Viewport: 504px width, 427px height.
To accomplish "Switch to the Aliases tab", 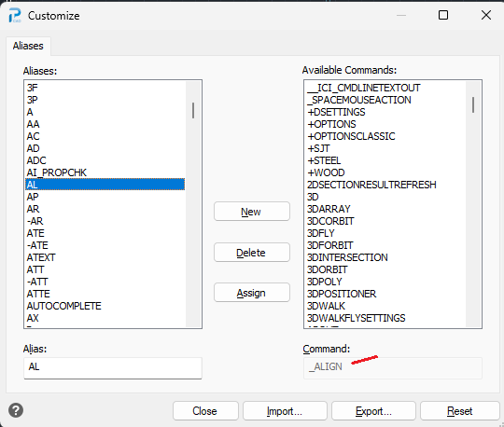I will tap(28, 46).
